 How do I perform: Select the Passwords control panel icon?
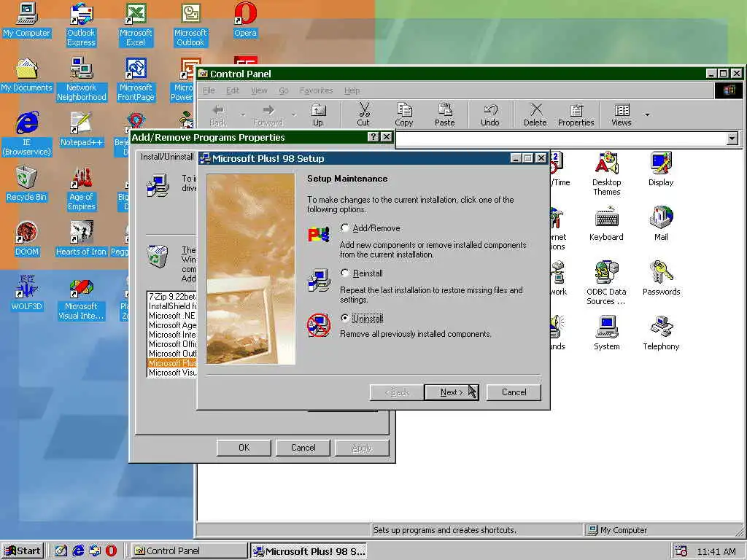tap(661, 279)
